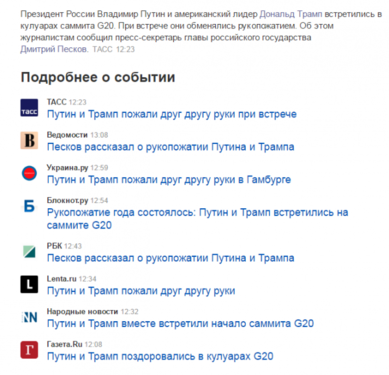This screenshot has height=375, width=389.
Task: Click the 'Ведомости' source name
Action: coord(67,135)
